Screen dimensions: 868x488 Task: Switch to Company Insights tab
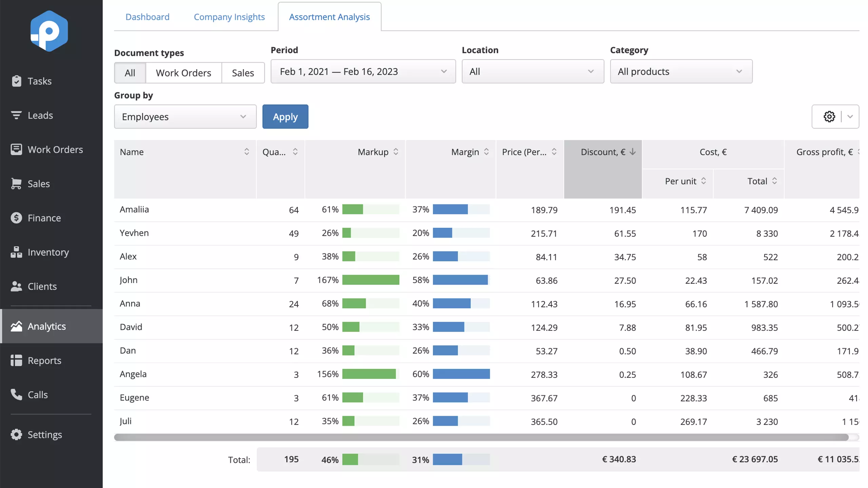(229, 17)
